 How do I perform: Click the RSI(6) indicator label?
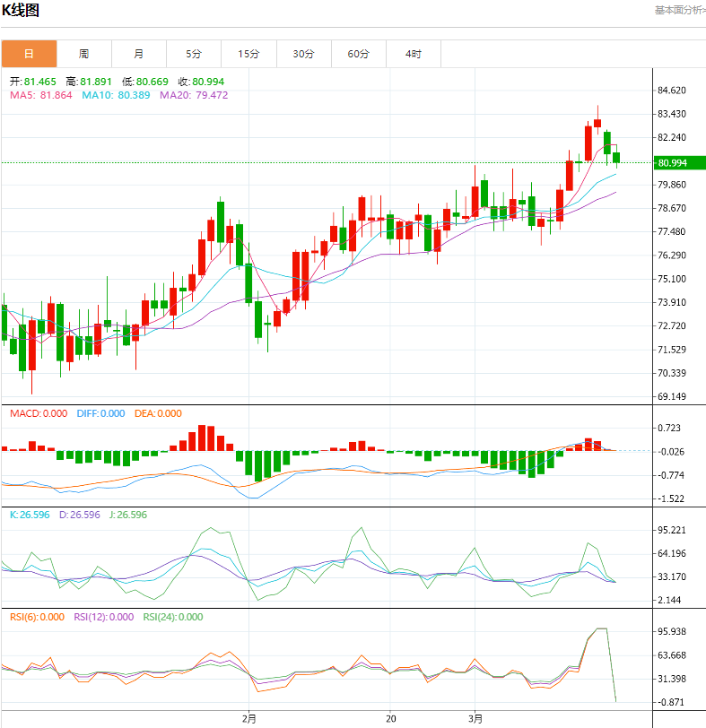[38, 617]
